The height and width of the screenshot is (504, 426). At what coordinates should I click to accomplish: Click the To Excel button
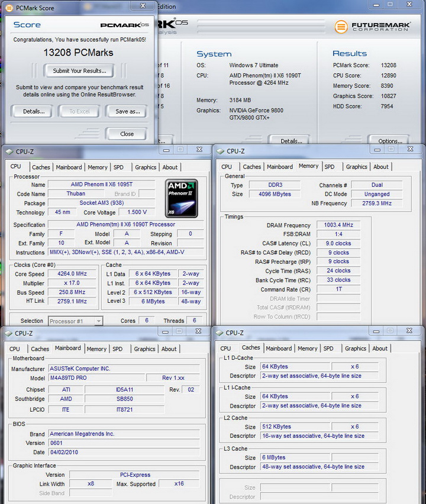[x=79, y=112]
